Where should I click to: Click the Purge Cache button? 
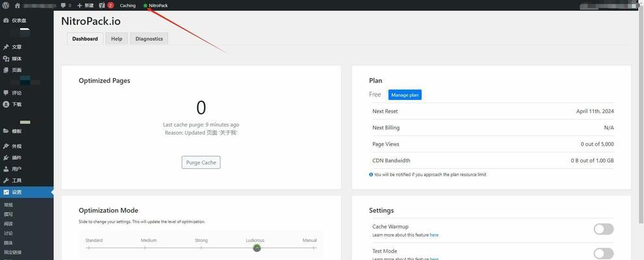(201, 162)
